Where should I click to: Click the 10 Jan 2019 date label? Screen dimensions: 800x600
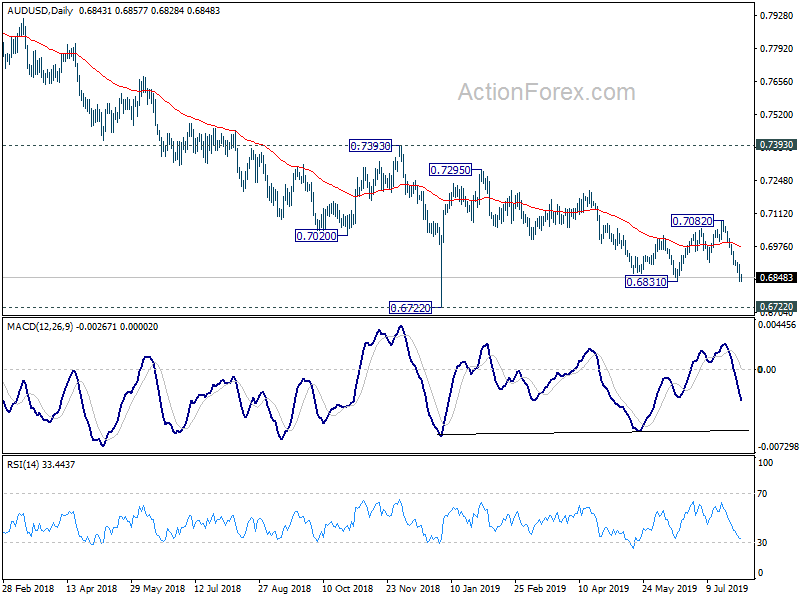click(475, 588)
